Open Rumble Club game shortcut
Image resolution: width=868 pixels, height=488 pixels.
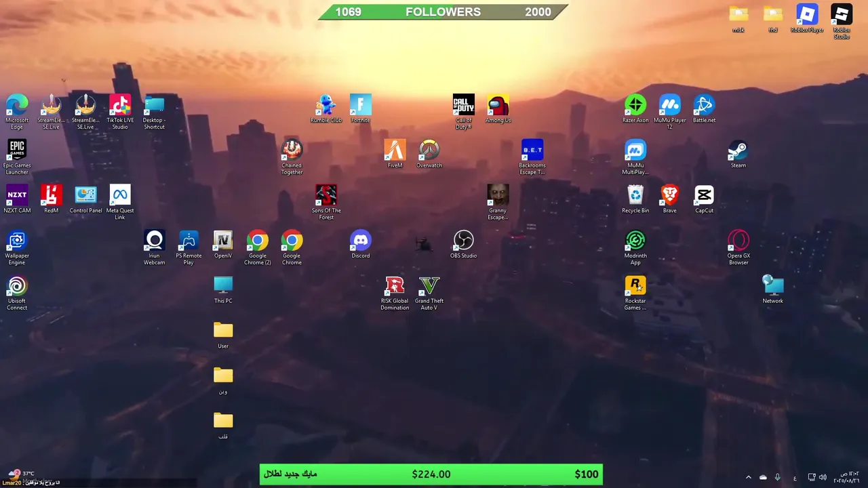tap(326, 109)
